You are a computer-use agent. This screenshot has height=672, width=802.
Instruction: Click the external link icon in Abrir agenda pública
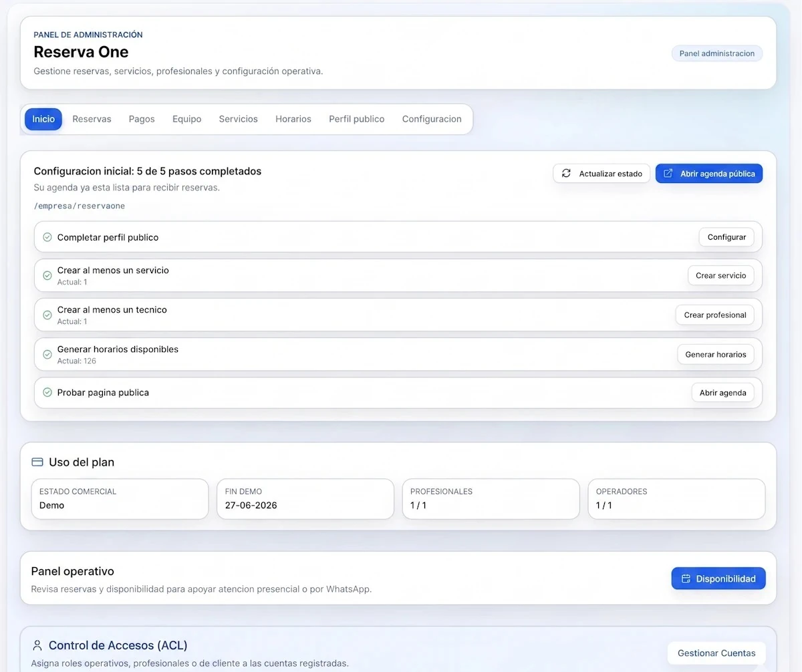tap(668, 174)
